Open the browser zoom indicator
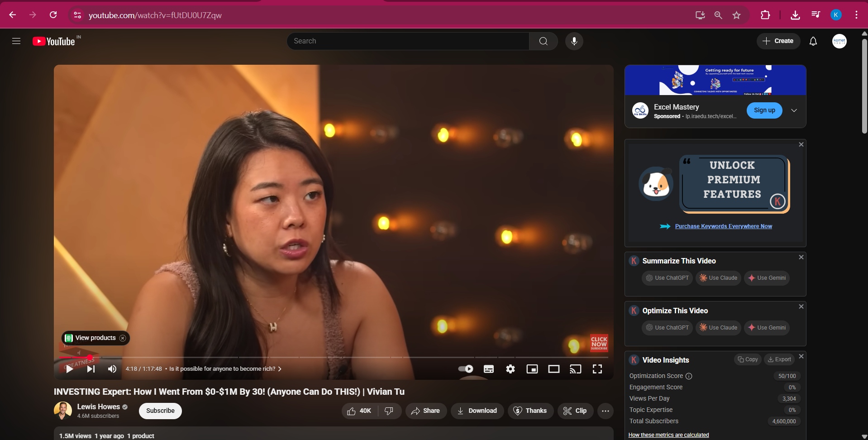Viewport: 868px width, 440px height. (718, 15)
